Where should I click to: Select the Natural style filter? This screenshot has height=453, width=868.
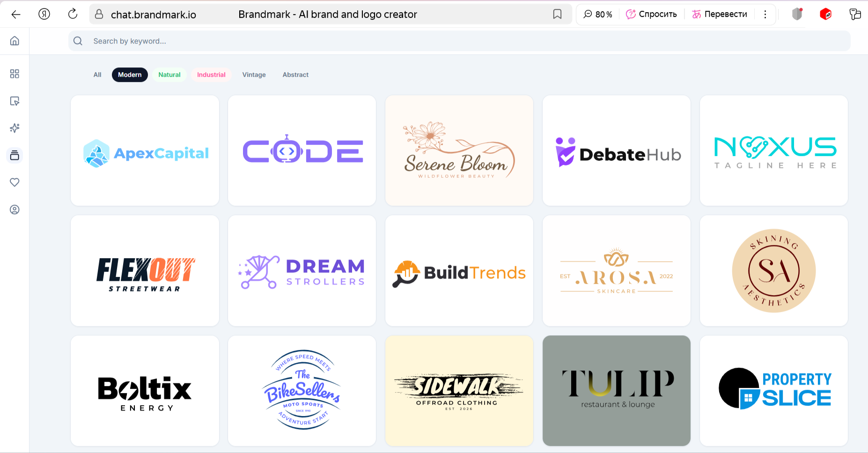click(169, 74)
